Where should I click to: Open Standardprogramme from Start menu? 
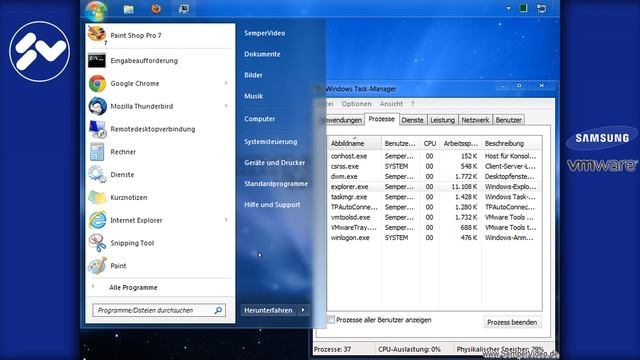(x=276, y=184)
